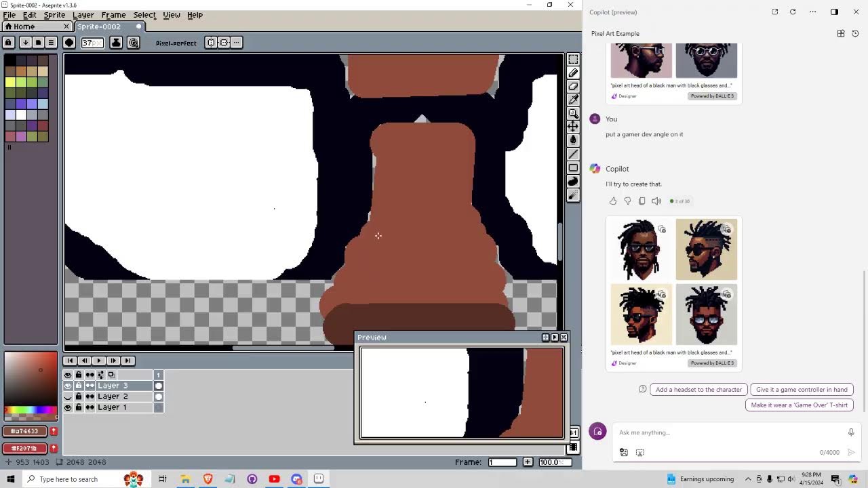The width and height of the screenshot is (868, 488).
Task: Open the symmetry options ellipsis button
Action: [236, 43]
